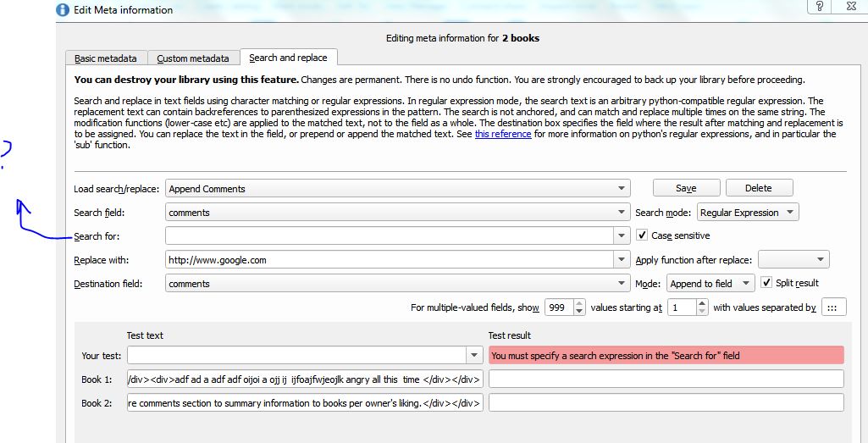The image size is (868, 443).
Task: Click the Delete button
Action: tap(758, 188)
